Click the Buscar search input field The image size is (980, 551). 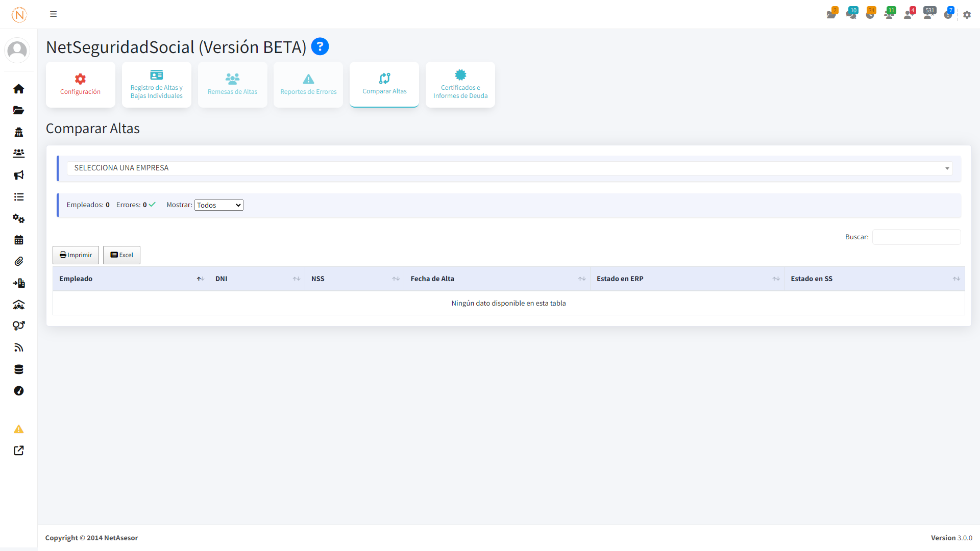(916, 237)
